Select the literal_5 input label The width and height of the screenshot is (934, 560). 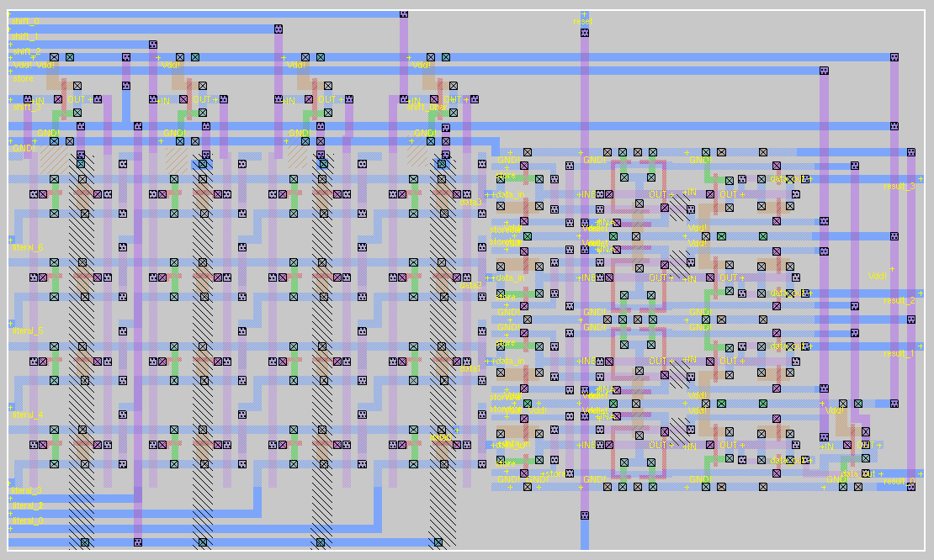point(27,330)
